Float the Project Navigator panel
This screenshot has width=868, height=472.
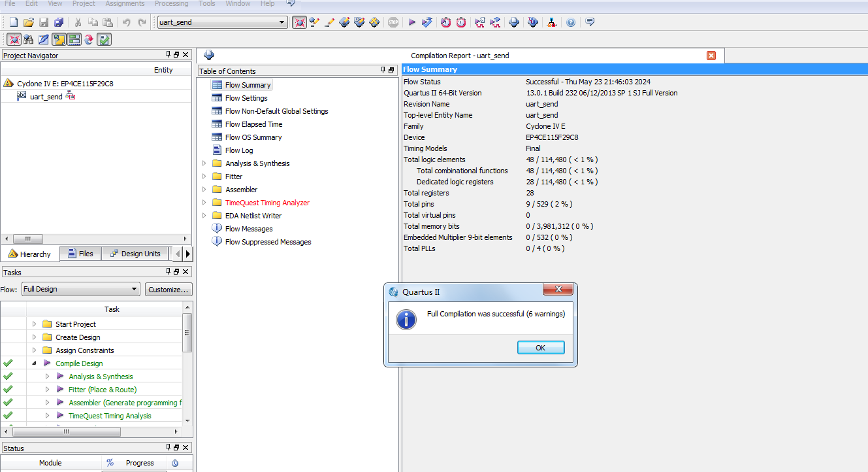(x=176, y=55)
